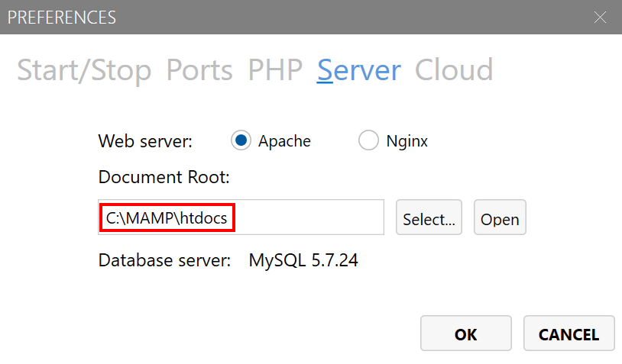Viewport: 622px width, 364px height.
Task: Click the "Document Root:" label
Action: point(164,177)
